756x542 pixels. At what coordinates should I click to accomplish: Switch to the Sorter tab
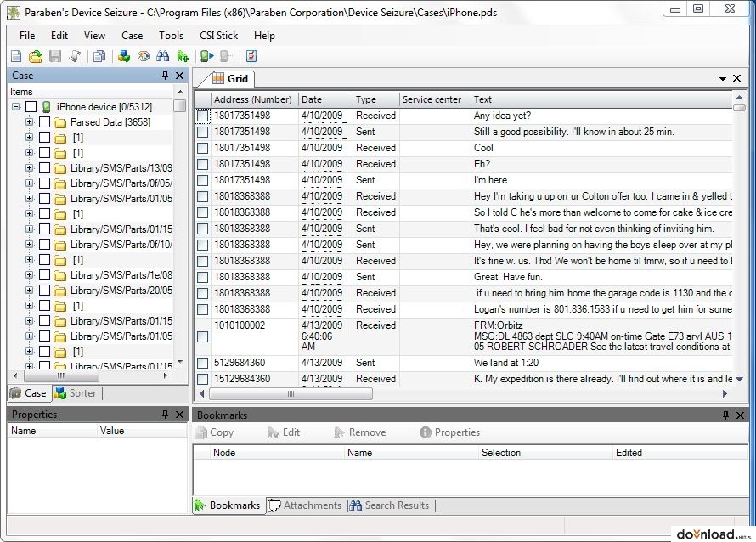coord(76,393)
